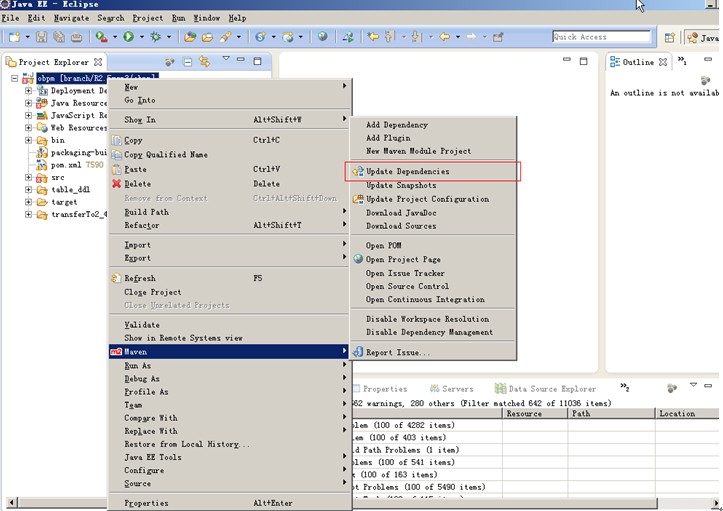Open dropdown arrow next to Run icon
723x511 pixels.
click(142, 37)
